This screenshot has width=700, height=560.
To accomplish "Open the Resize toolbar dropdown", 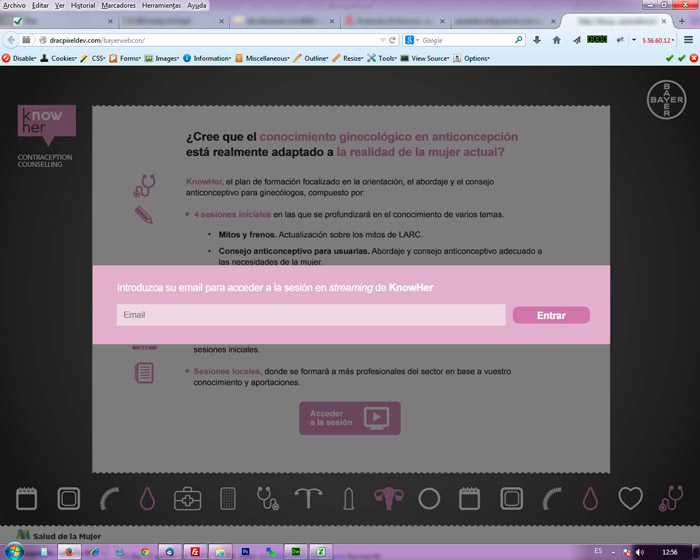I will [x=348, y=58].
